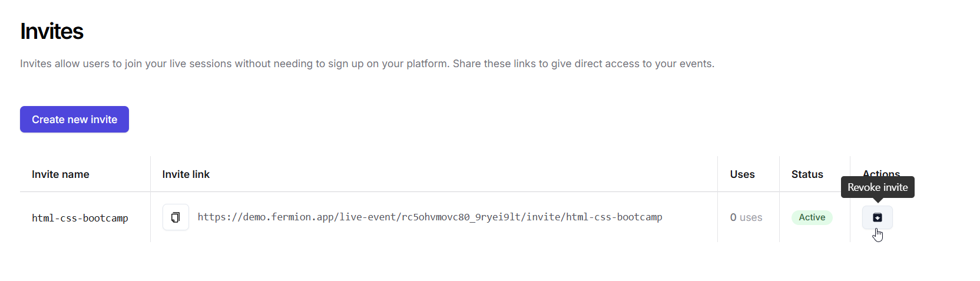This screenshot has width=980, height=281.
Task: Click the Active status badge
Action: 812,217
